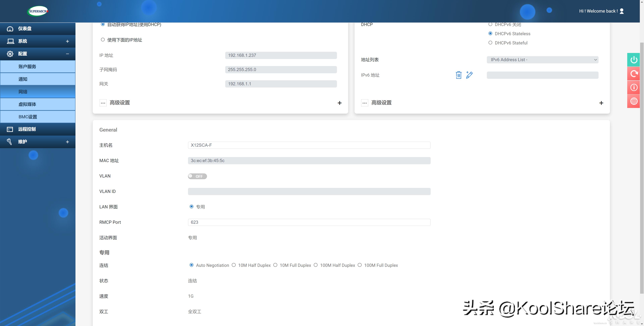Delete the IPv6 address using trash icon
The width and height of the screenshot is (644, 326).
pyautogui.click(x=459, y=75)
